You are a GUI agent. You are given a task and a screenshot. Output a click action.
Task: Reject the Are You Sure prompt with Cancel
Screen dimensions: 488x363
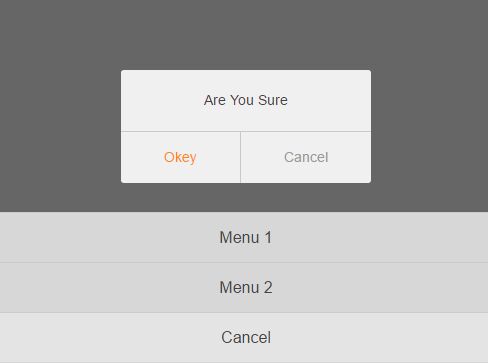[306, 157]
